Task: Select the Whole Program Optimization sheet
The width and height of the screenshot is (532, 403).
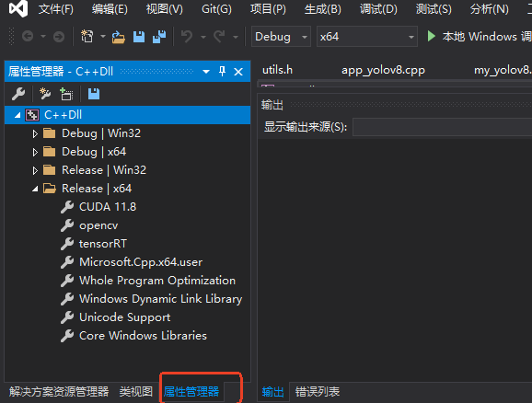Action: point(157,281)
